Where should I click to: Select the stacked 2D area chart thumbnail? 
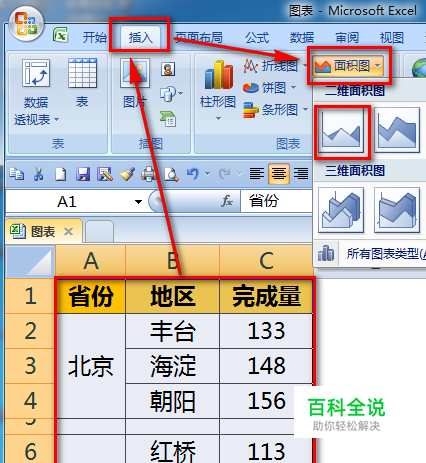(397, 130)
